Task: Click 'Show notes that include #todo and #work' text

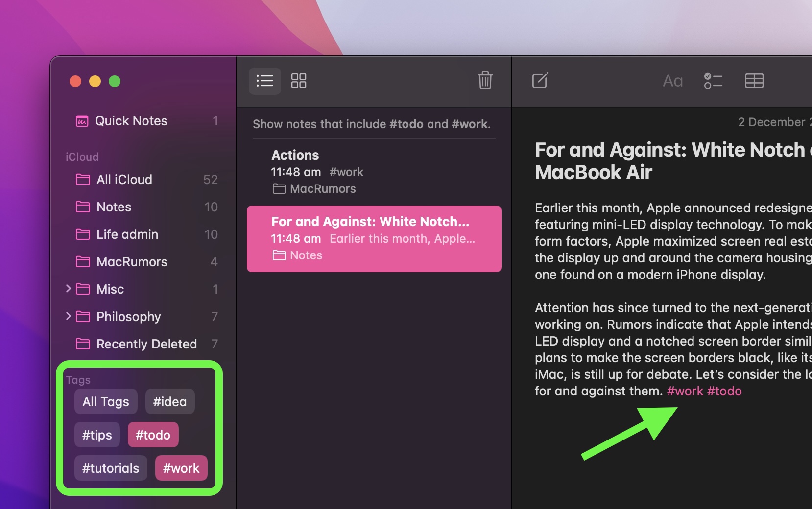Action: (x=372, y=124)
